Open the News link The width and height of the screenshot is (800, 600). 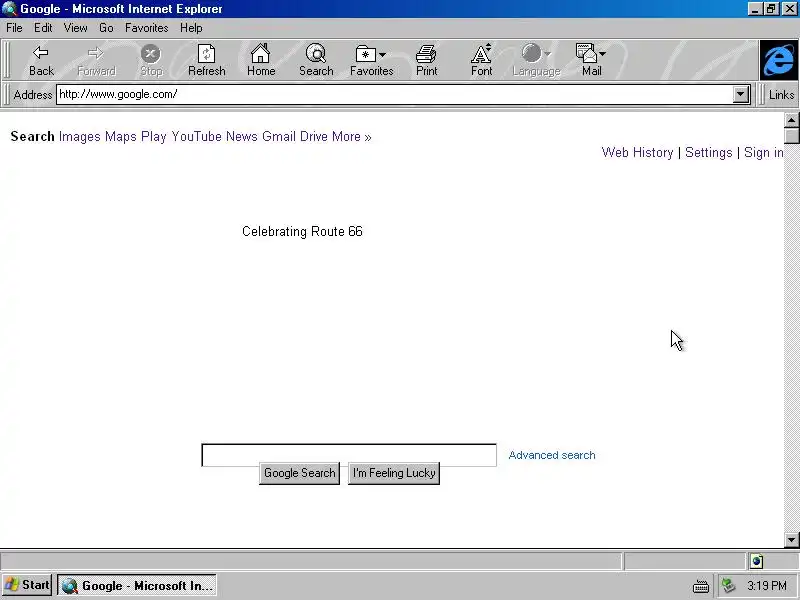[242, 137]
